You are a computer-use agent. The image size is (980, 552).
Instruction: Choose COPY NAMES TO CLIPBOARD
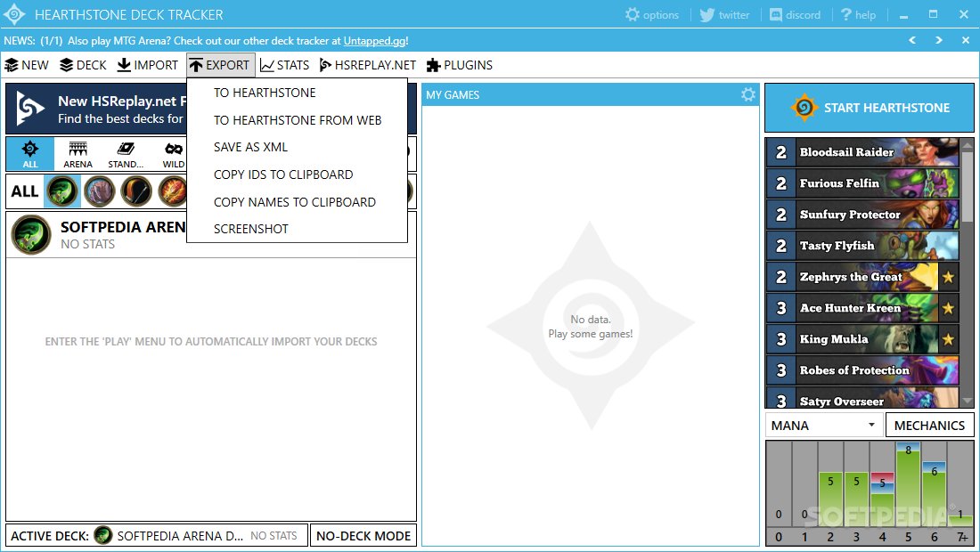(x=297, y=202)
